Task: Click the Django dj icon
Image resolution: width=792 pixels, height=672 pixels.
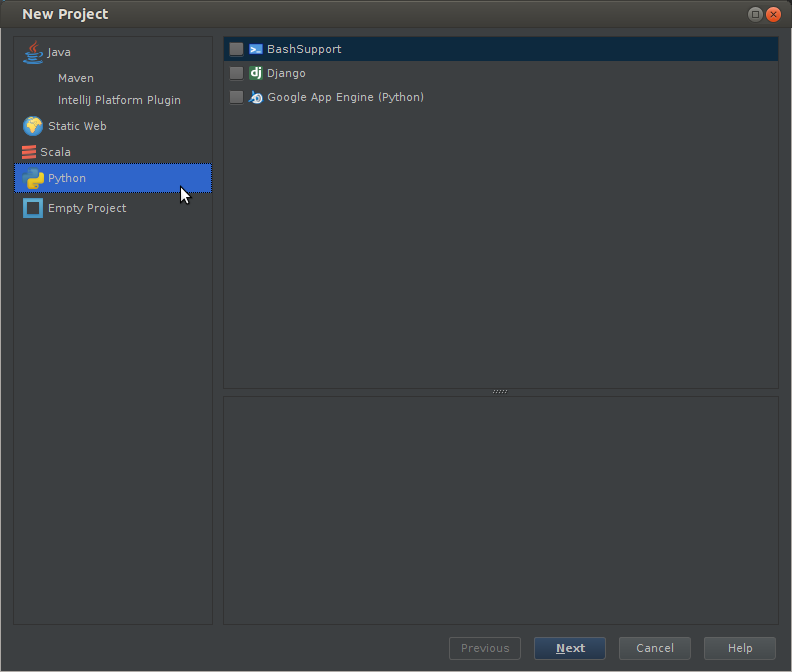Action: coord(256,73)
